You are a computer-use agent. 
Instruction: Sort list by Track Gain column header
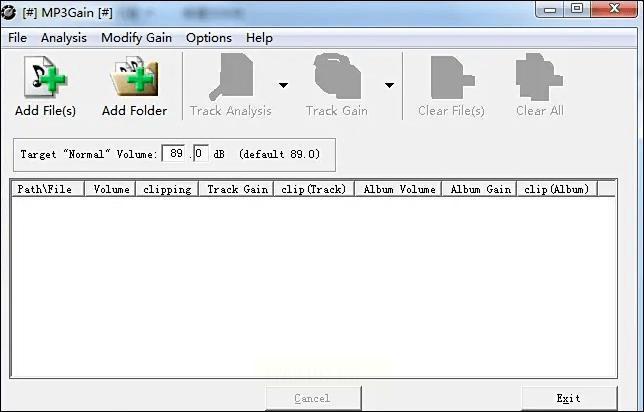tap(236, 189)
